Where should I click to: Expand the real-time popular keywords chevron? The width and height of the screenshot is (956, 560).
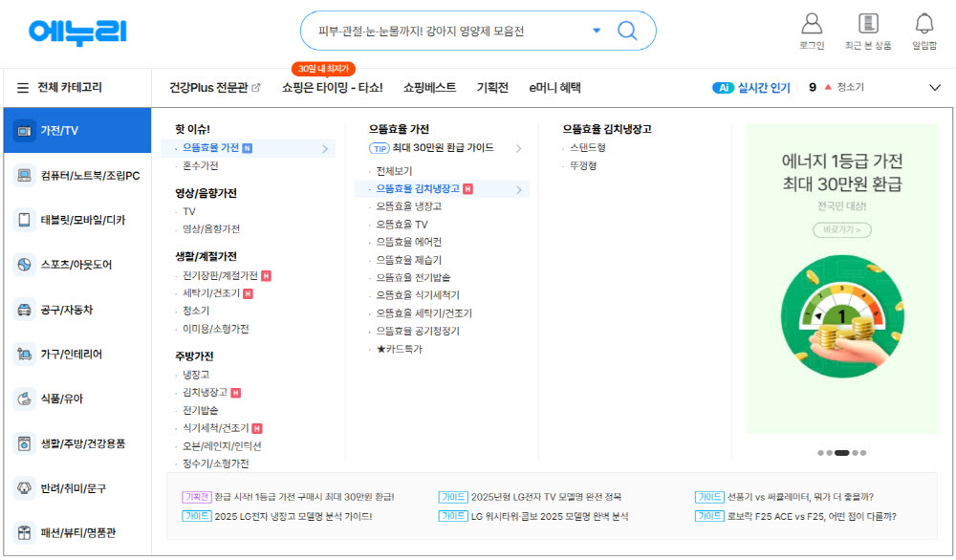(x=935, y=88)
